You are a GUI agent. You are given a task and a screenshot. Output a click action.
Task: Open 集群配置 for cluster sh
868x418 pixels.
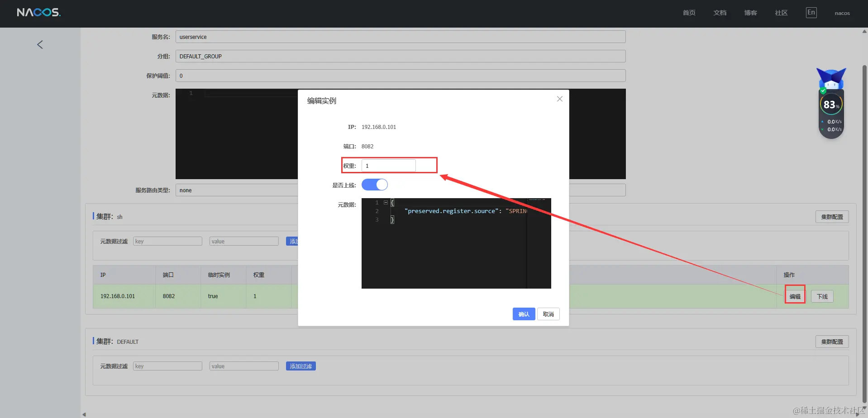click(x=832, y=217)
